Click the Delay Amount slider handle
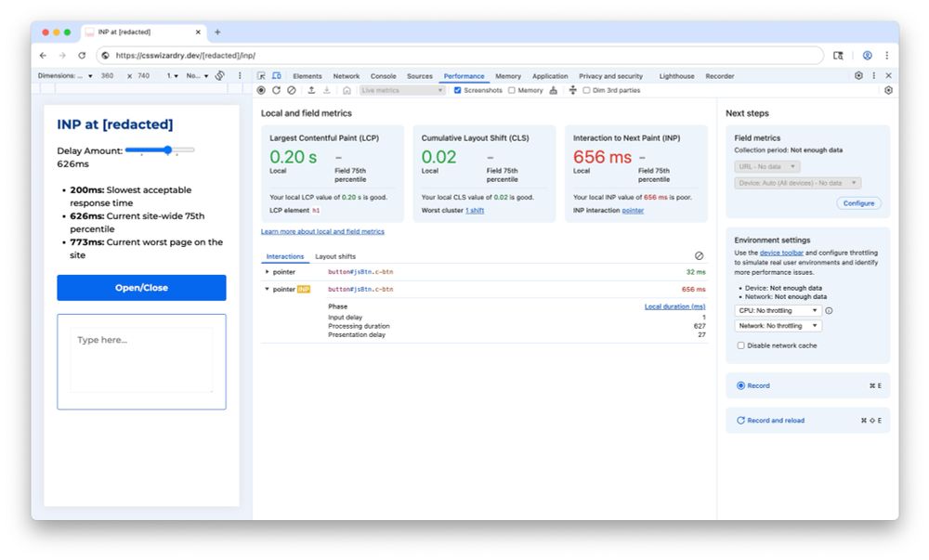 coord(168,150)
